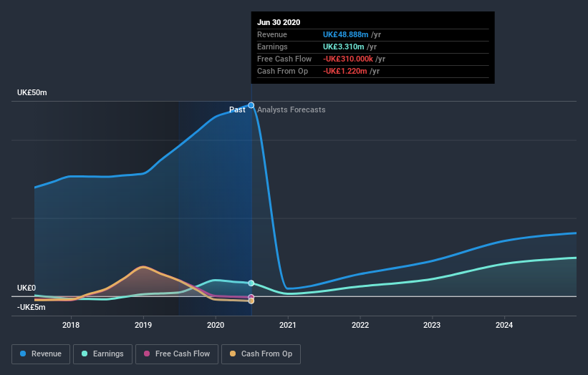Viewport: 588px width, 375px height.
Task: Click the 2021 x-axis label
Action: tap(288, 325)
